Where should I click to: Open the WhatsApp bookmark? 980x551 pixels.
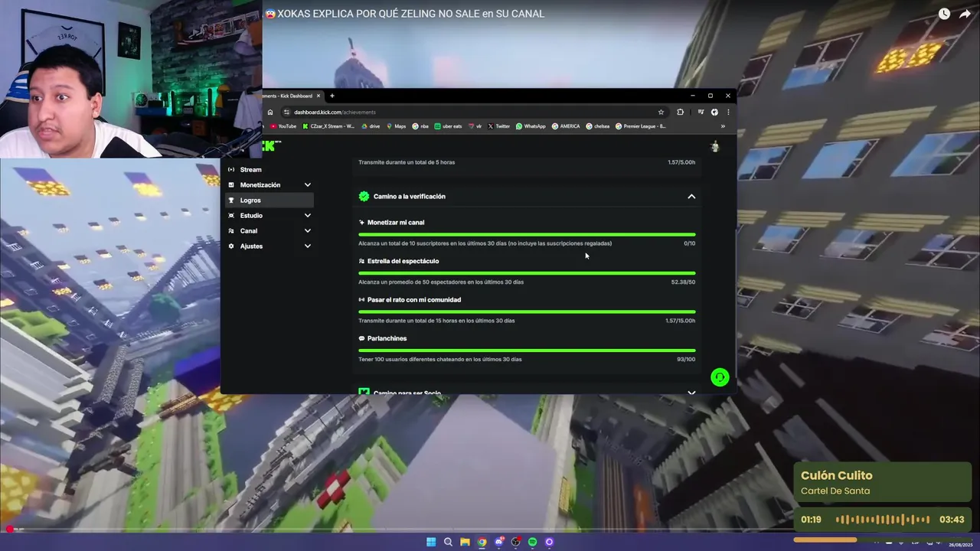click(x=531, y=126)
